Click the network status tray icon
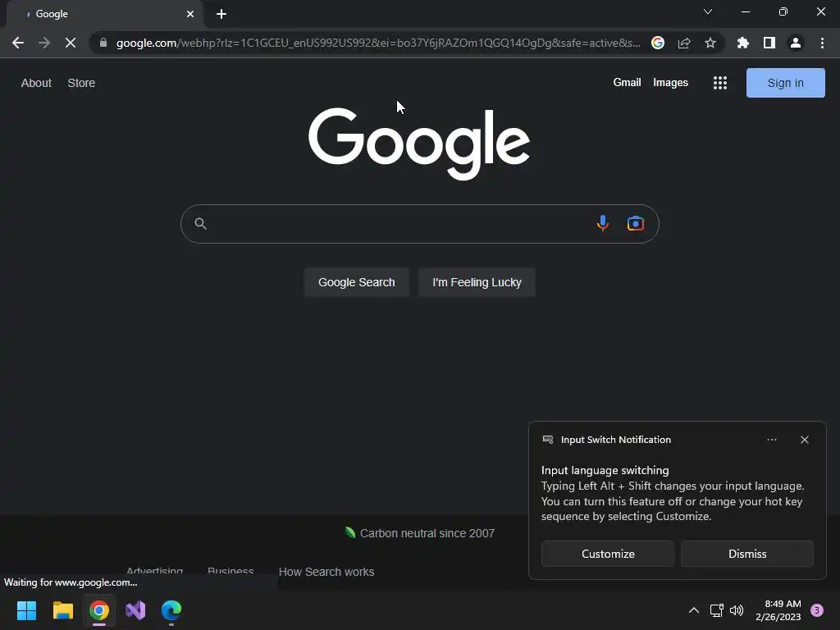Image resolution: width=840 pixels, height=630 pixels. pos(716,610)
